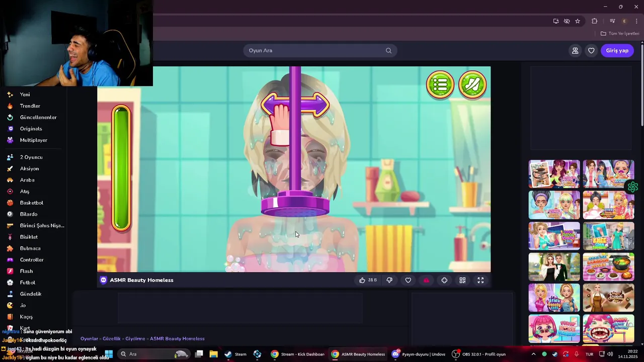Click the green progress bar in game
This screenshot has width=644, height=362.
tap(121, 168)
